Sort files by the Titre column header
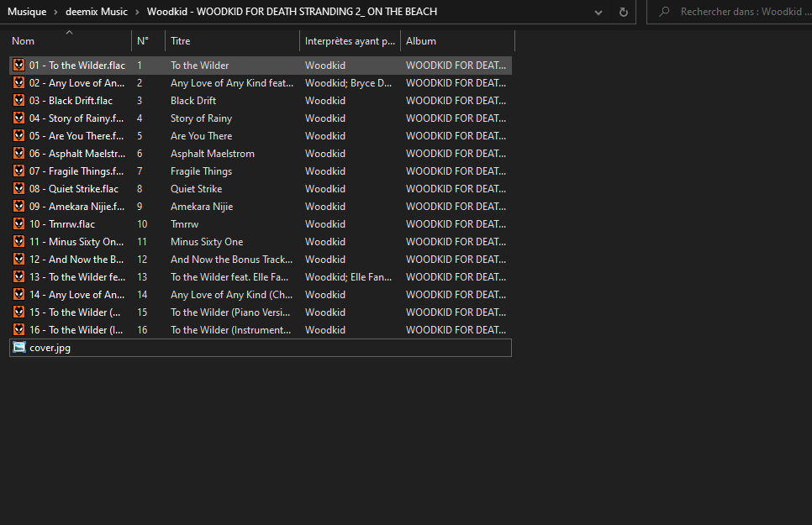This screenshot has width=812, height=525. tap(232, 41)
